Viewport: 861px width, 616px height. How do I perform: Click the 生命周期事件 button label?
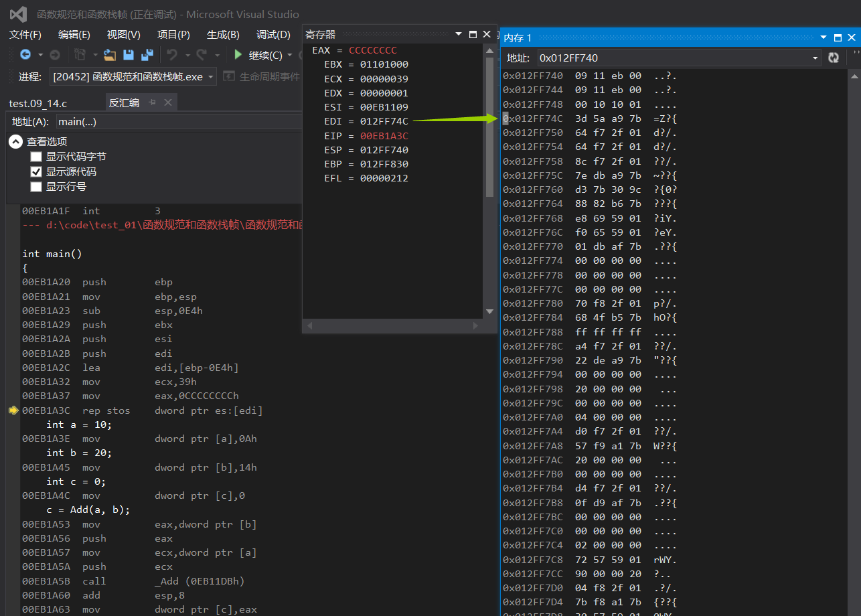270,76
